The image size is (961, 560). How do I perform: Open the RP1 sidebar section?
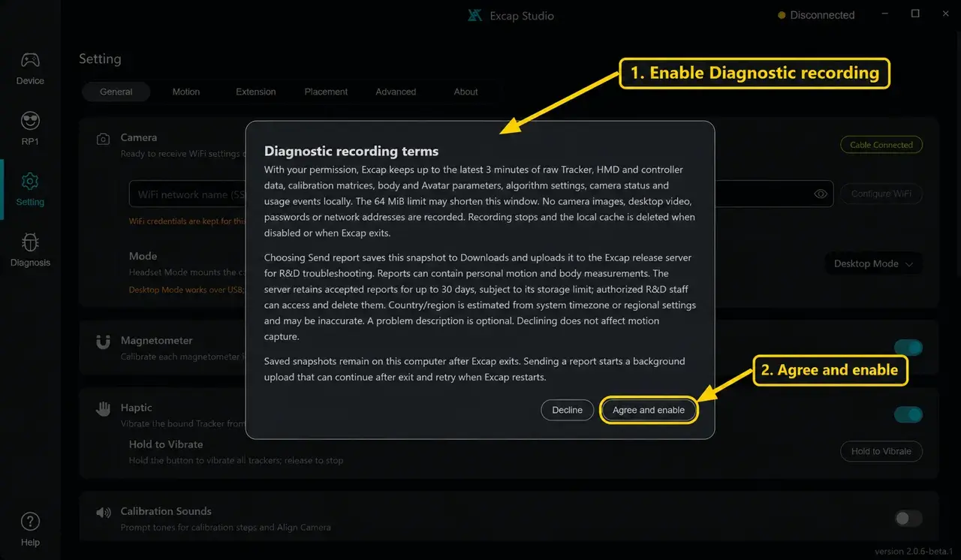[30, 128]
